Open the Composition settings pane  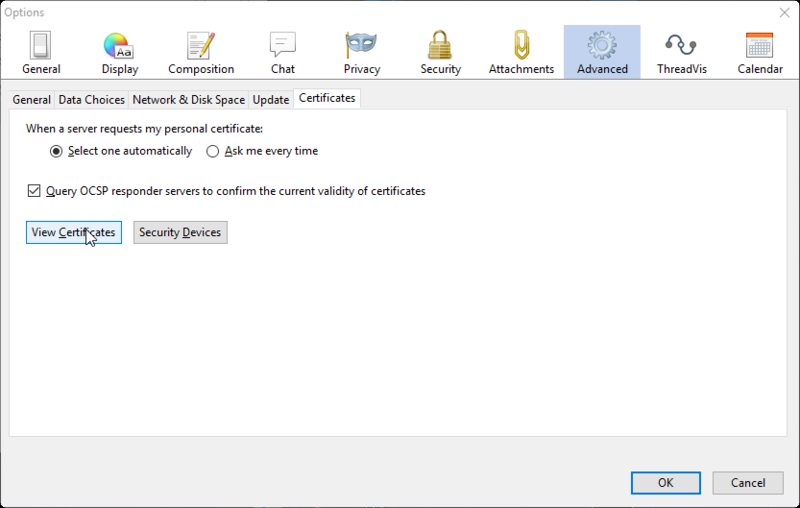(201, 52)
